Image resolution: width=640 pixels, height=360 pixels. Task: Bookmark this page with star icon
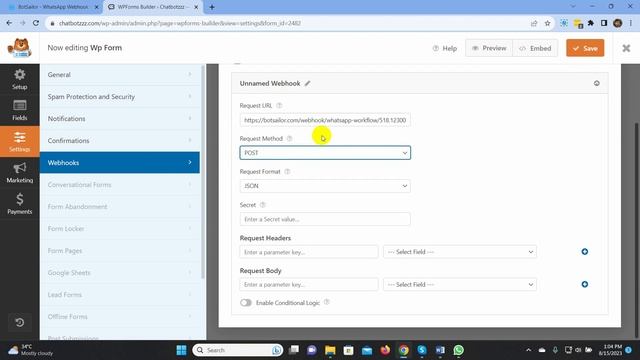[547, 23]
